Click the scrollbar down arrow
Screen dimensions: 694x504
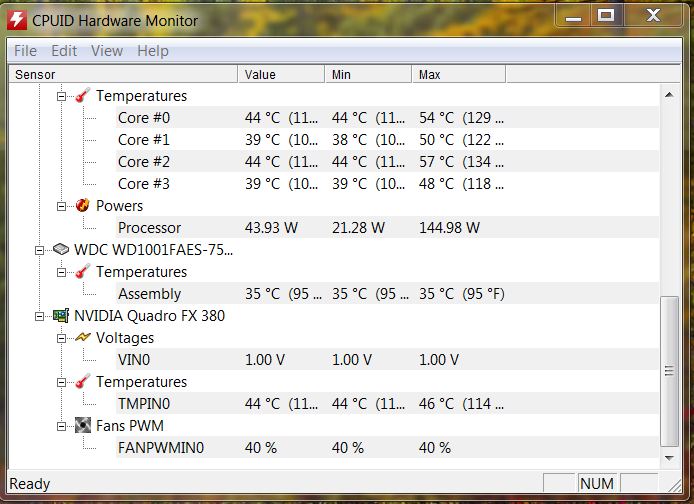tap(669, 458)
